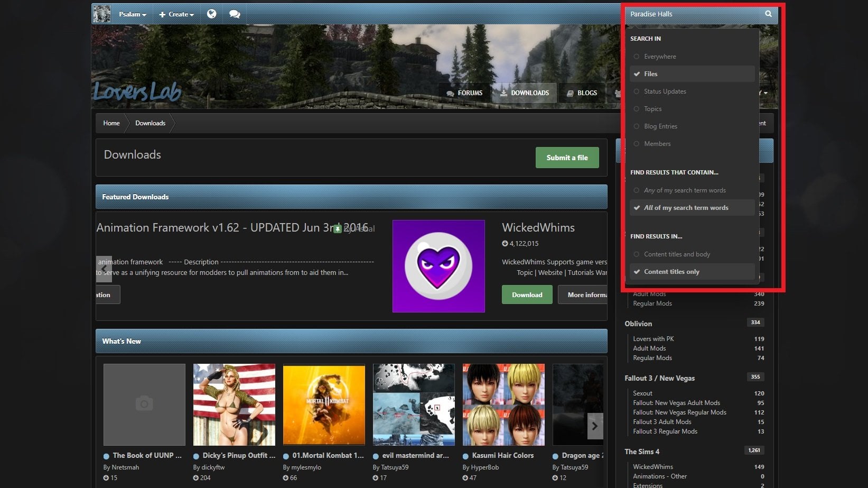The image size is (868, 488).
Task: Click the Paradise Halls search field
Action: pyautogui.click(x=693, y=14)
